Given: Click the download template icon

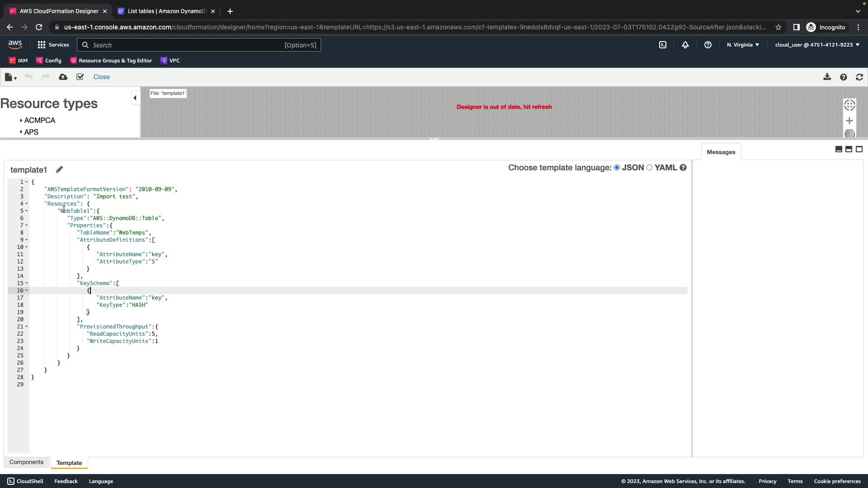Looking at the screenshot, I should pyautogui.click(x=827, y=77).
